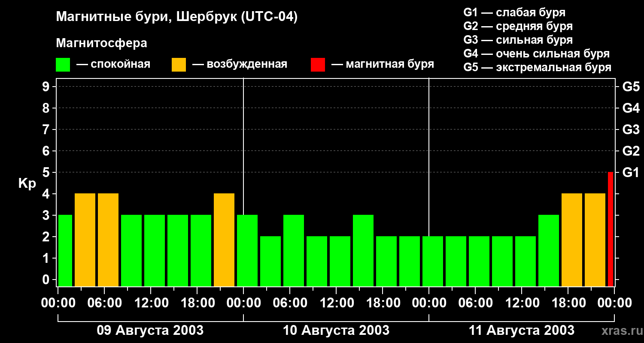Screen dimensions: 644x343
Task: Click the date label '09 Августа 2003'
Action: [x=150, y=331]
